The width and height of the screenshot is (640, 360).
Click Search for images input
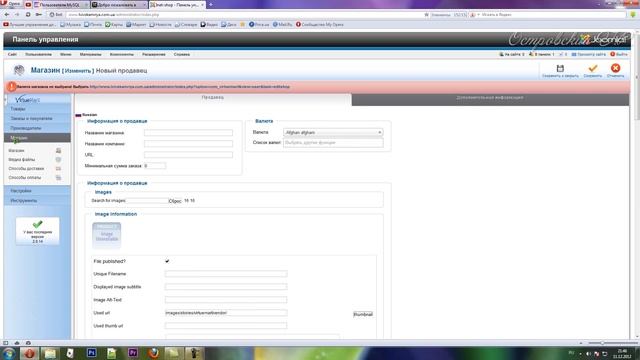click(147, 201)
